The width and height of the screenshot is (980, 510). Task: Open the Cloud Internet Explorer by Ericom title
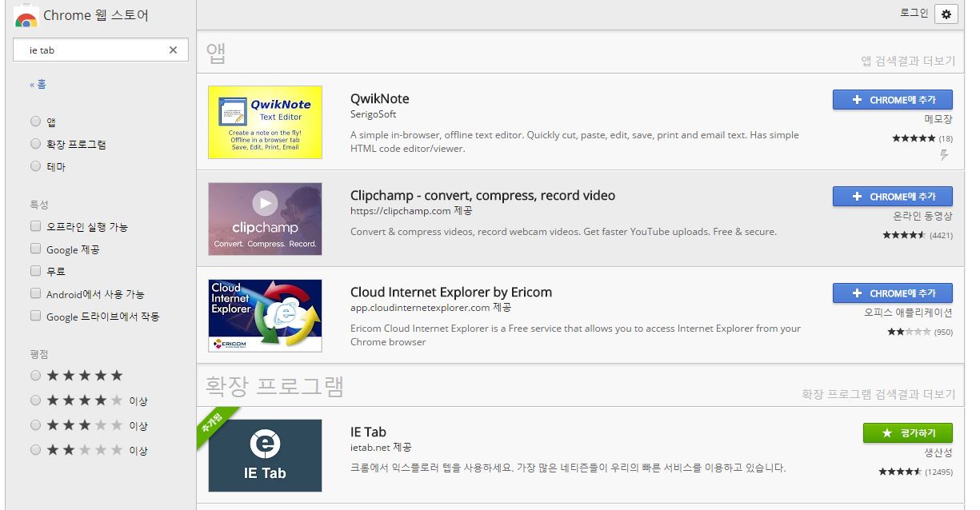(451, 293)
